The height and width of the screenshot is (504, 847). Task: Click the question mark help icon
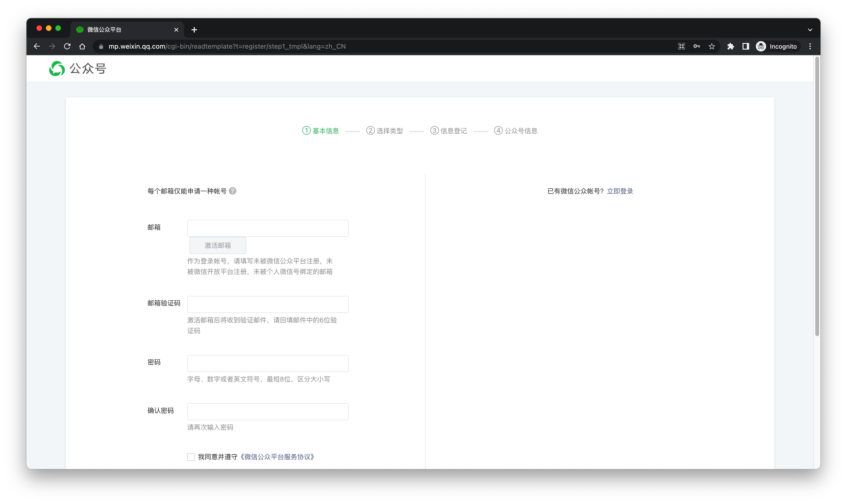click(x=232, y=191)
